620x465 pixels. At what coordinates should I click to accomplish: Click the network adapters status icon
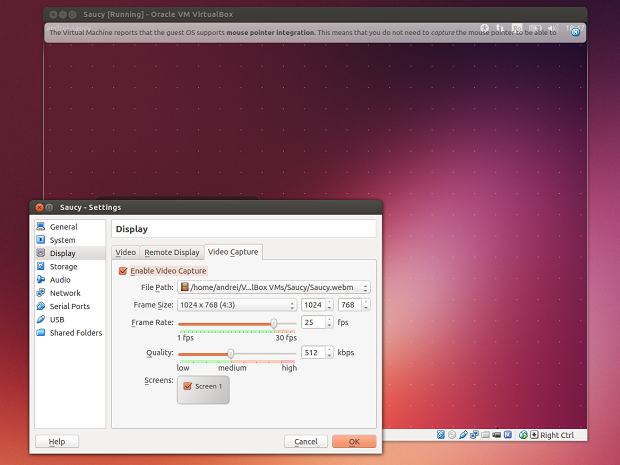coord(474,435)
